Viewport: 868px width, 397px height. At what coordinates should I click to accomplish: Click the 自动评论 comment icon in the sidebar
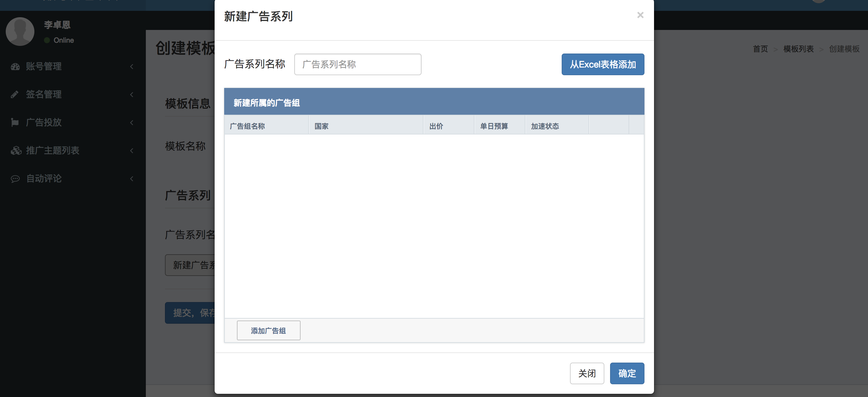pos(15,179)
